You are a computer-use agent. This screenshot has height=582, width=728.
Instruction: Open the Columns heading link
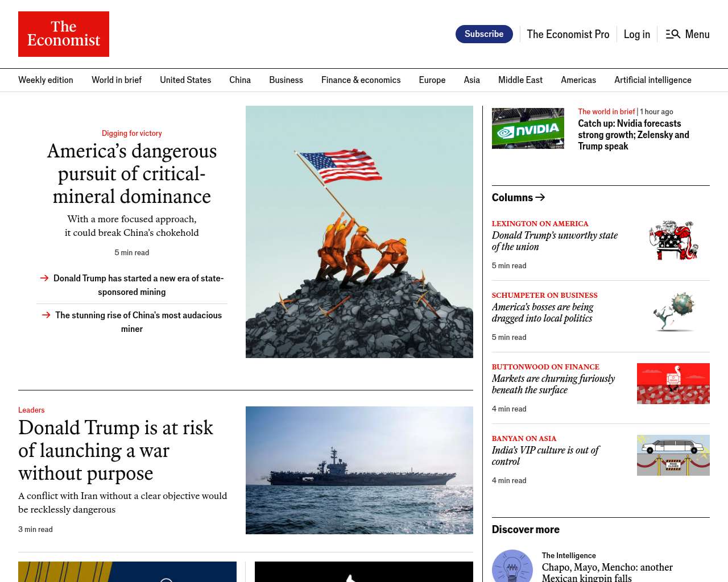[512, 197]
